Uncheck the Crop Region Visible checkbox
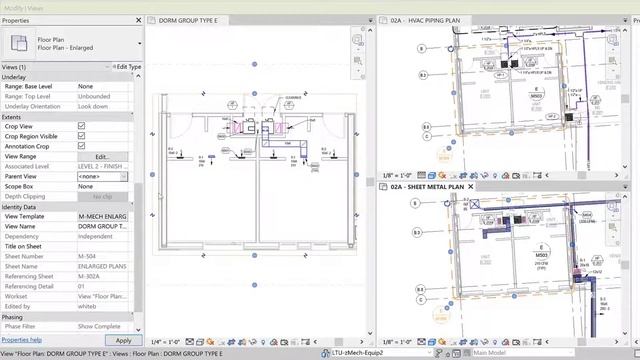The height and width of the screenshot is (360, 640). coord(81,136)
